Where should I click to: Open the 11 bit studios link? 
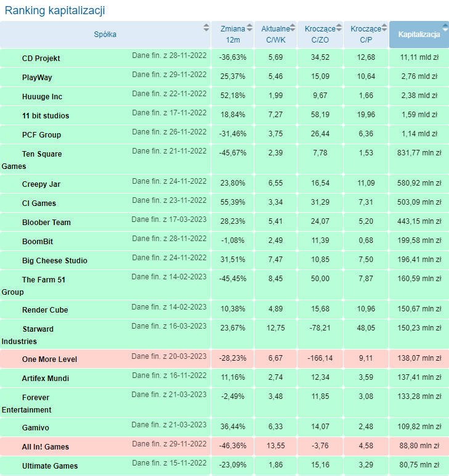pyautogui.click(x=46, y=116)
